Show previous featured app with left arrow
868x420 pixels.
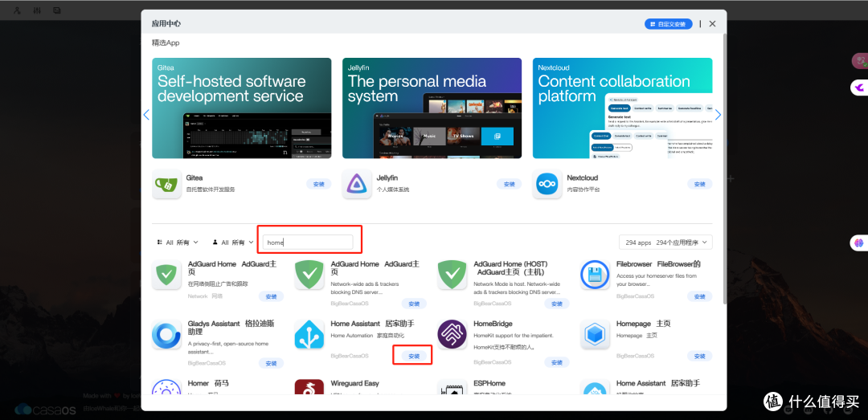(x=147, y=115)
